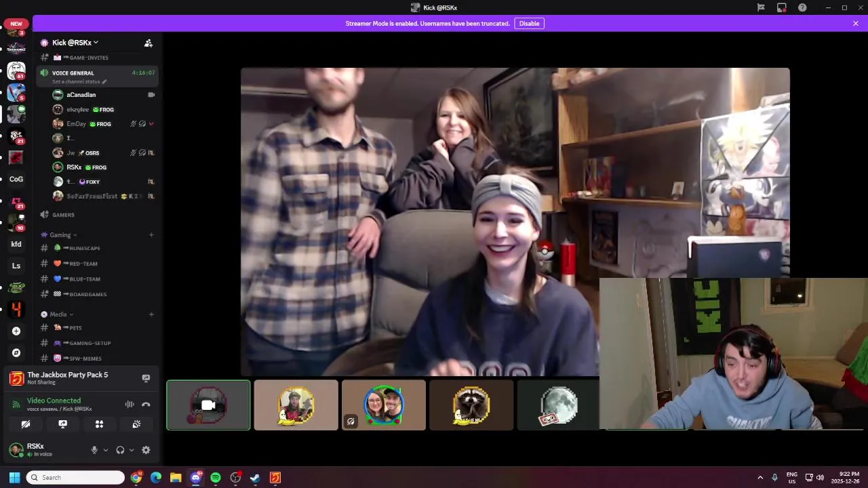Select the CoG server

click(16, 180)
